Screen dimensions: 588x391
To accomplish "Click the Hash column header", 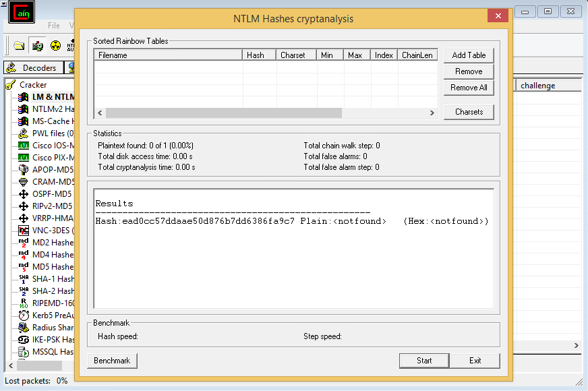I will 259,55.
